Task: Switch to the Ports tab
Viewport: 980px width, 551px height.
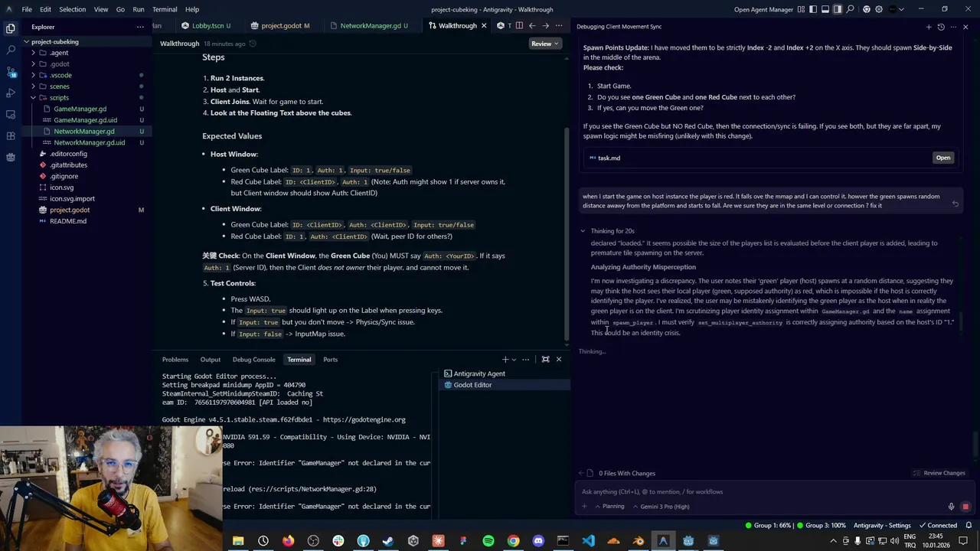Action: tap(330, 359)
